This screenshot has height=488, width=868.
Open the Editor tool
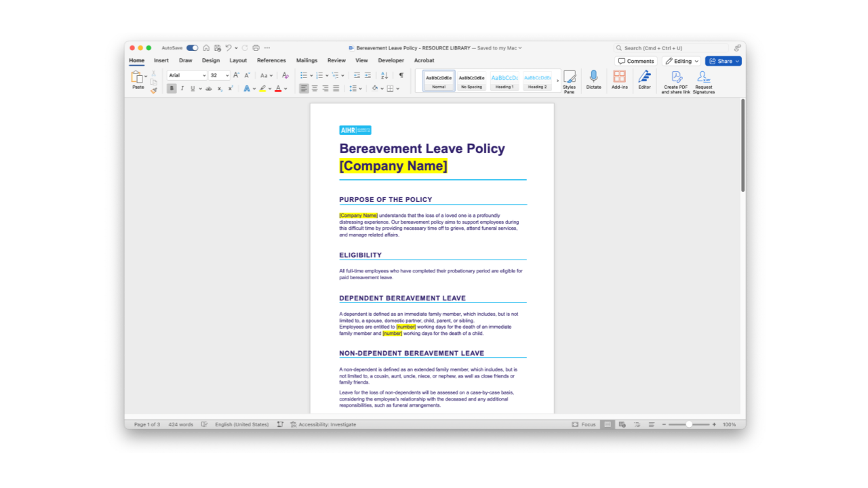pyautogui.click(x=644, y=79)
